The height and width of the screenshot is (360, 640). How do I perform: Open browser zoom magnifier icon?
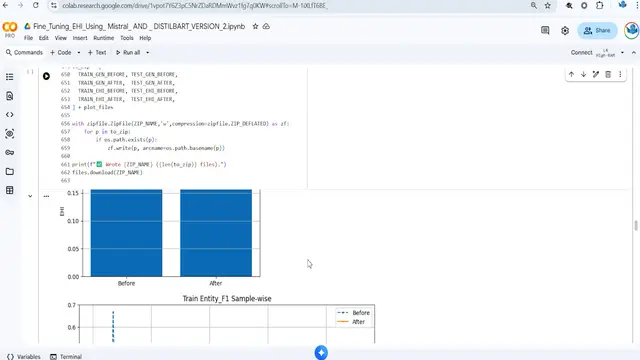pos(534,5)
